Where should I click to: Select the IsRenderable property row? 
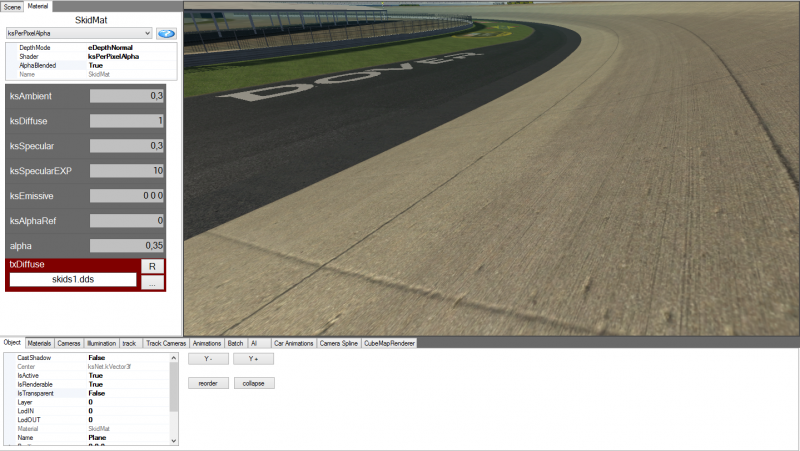point(87,384)
